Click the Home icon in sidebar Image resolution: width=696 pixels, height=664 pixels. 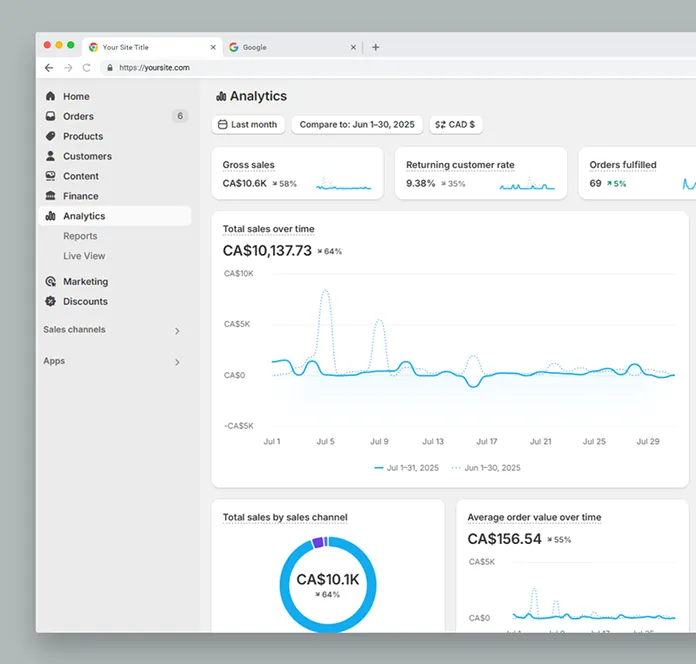[x=51, y=97]
